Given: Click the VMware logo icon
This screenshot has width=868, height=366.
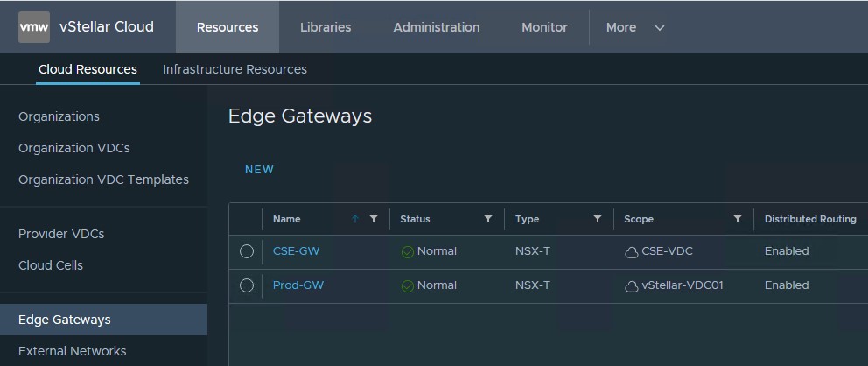Looking at the screenshot, I should point(34,27).
